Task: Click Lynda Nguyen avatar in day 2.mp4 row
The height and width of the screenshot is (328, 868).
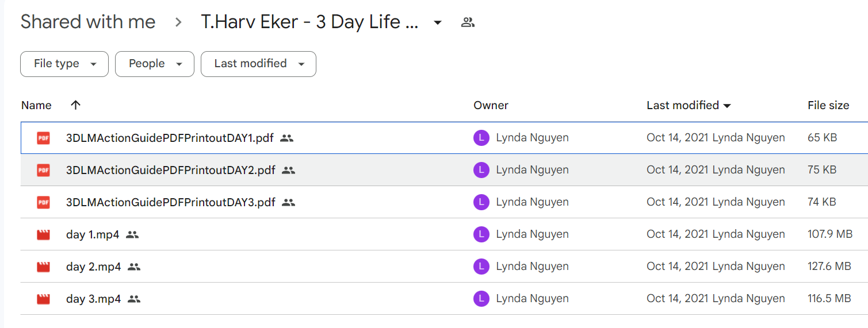Action: [481, 267]
